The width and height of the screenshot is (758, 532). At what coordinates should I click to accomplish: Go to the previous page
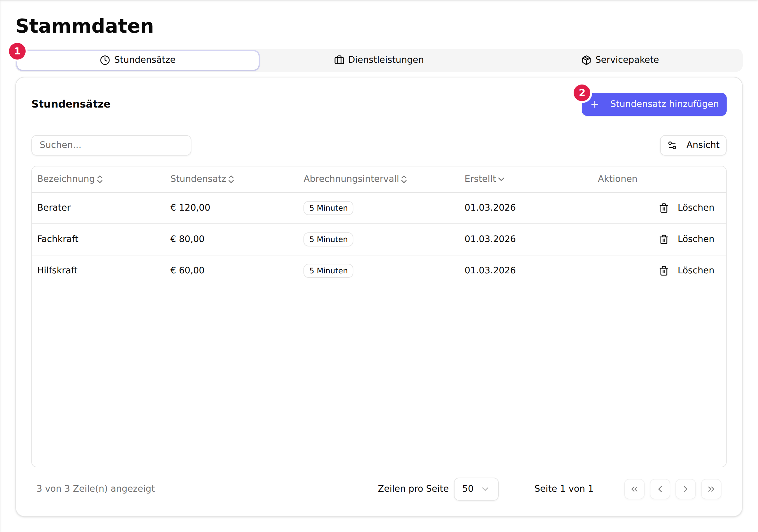(x=660, y=489)
